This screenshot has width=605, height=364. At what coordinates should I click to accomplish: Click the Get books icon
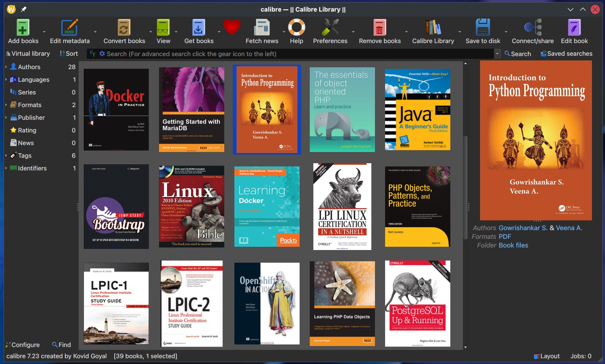[199, 27]
